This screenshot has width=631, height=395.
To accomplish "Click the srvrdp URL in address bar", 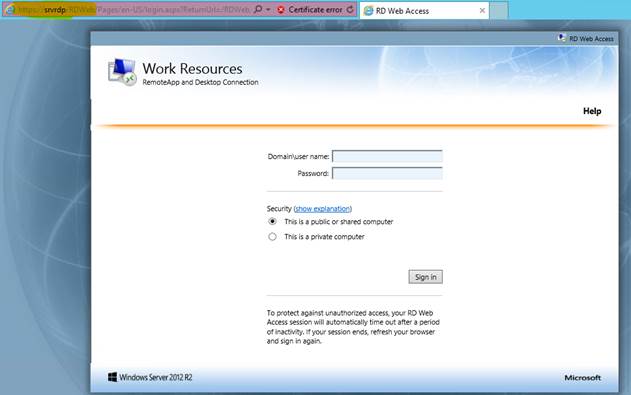I will tap(55, 10).
